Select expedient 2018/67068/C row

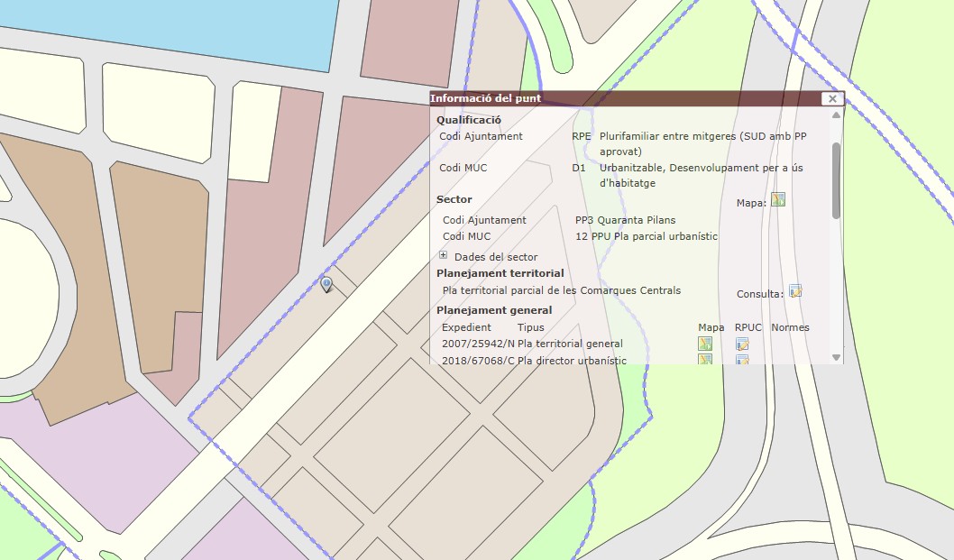pyautogui.click(x=478, y=360)
